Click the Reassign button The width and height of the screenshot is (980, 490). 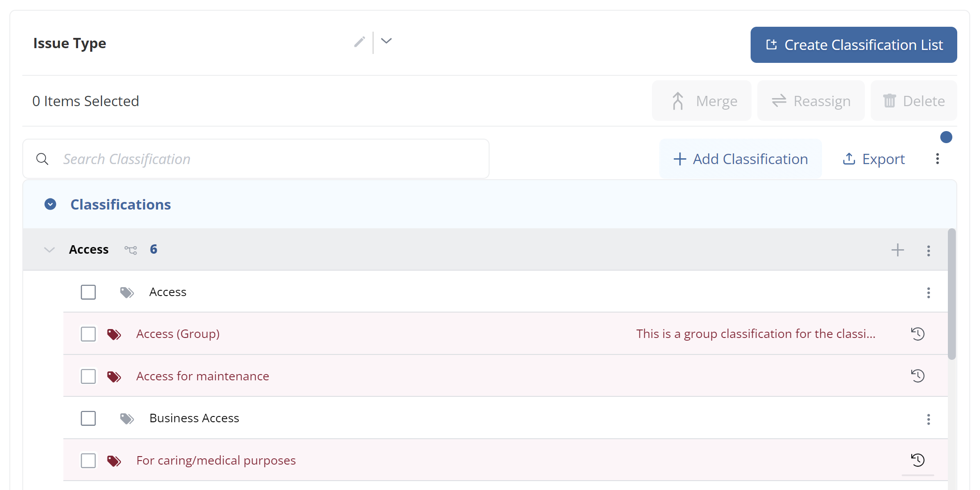pos(811,101)
